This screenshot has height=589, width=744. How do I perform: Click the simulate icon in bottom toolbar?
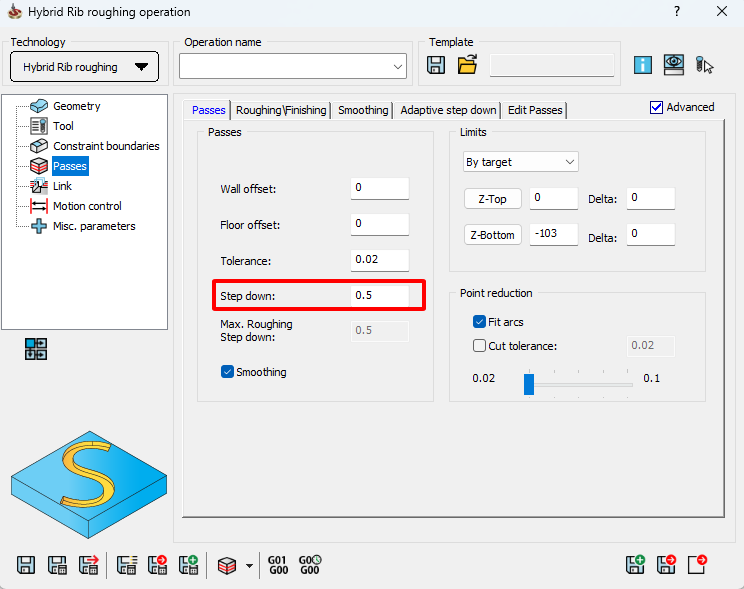click(x=228, y=565)
